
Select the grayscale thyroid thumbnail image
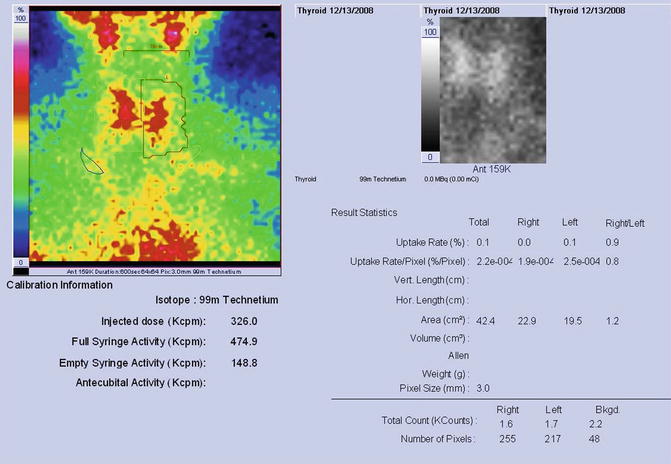coord(494,90)
